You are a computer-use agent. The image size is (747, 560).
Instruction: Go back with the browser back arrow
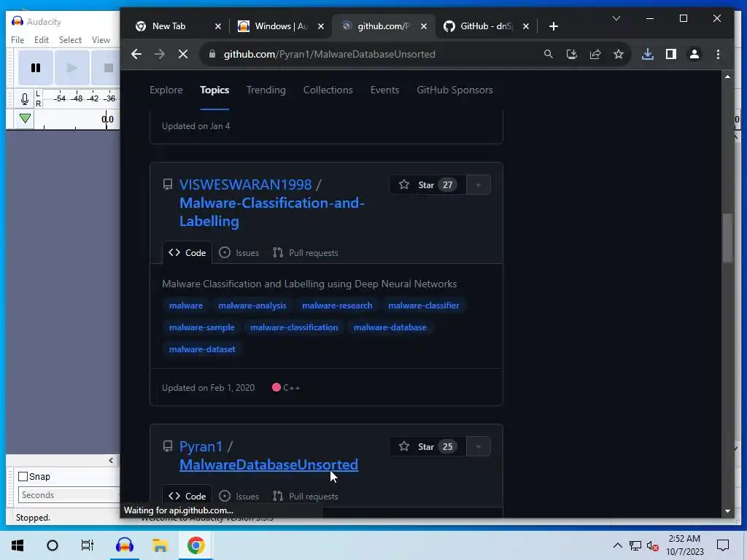(136, 54)
